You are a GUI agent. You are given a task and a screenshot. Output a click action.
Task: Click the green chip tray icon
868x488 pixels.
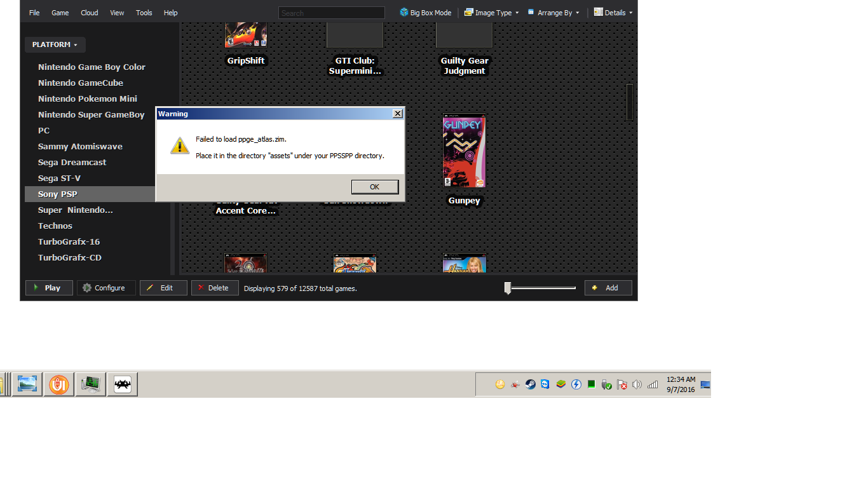[x=591, y=384]
